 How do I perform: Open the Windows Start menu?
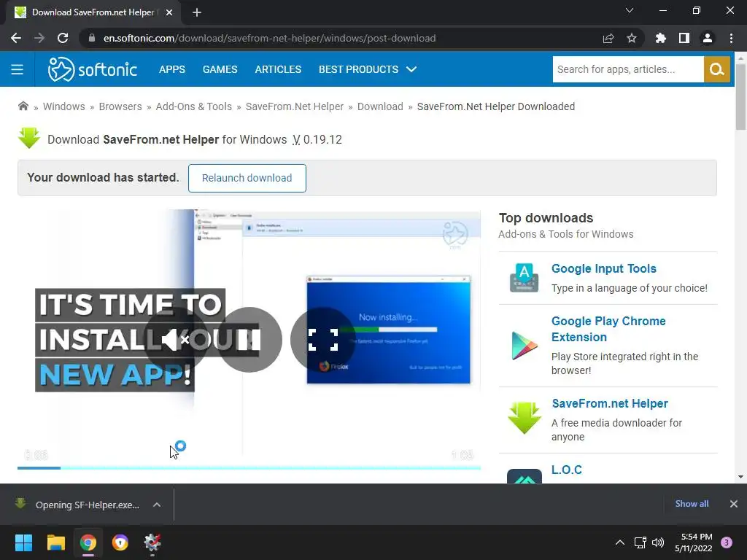23,542
